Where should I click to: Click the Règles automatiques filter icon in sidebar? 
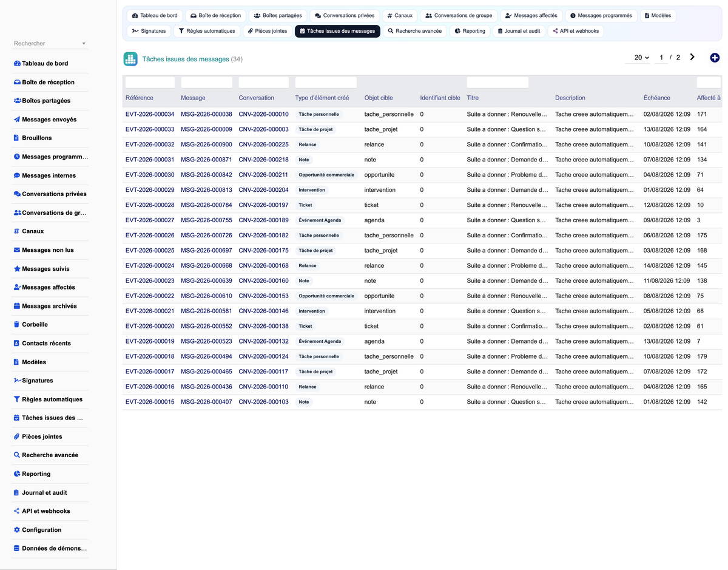17,399
